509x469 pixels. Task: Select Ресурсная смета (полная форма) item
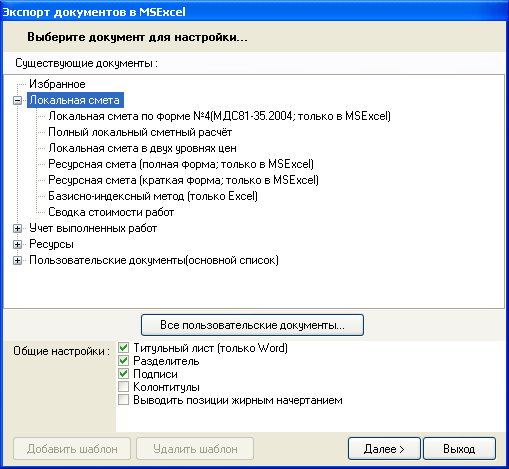(181, 164)
